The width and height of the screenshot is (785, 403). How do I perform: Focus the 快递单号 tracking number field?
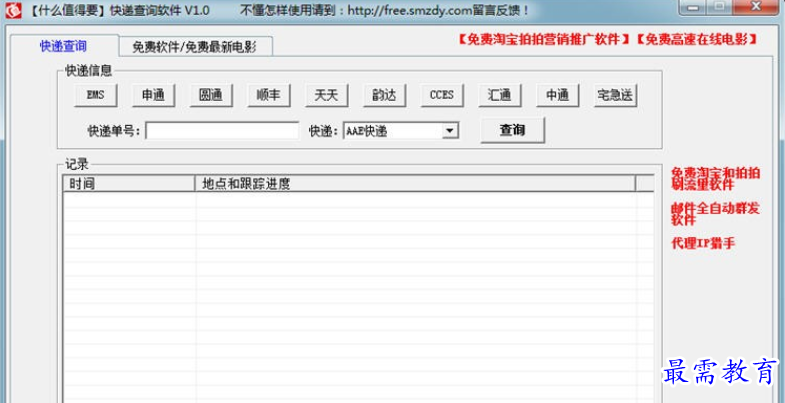click(222, 131)
